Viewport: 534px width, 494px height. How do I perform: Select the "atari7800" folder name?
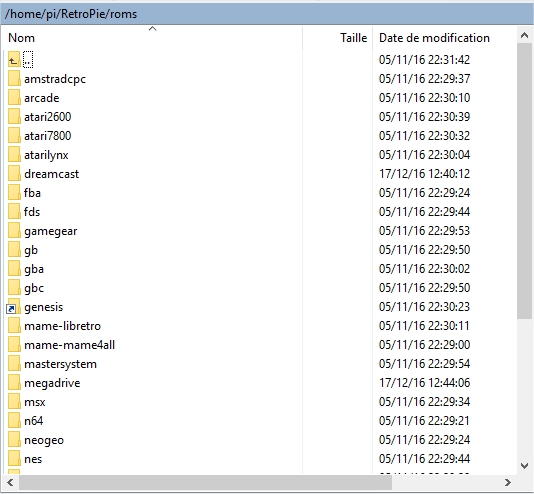[x=48, y=136]
